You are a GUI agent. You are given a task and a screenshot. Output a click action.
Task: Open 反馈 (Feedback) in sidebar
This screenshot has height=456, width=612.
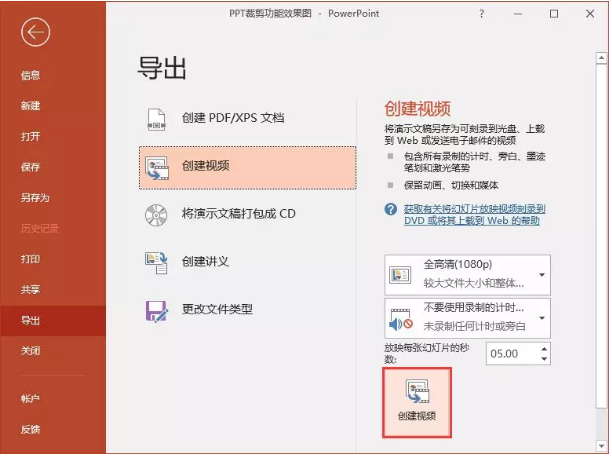[x=31, y=429]
